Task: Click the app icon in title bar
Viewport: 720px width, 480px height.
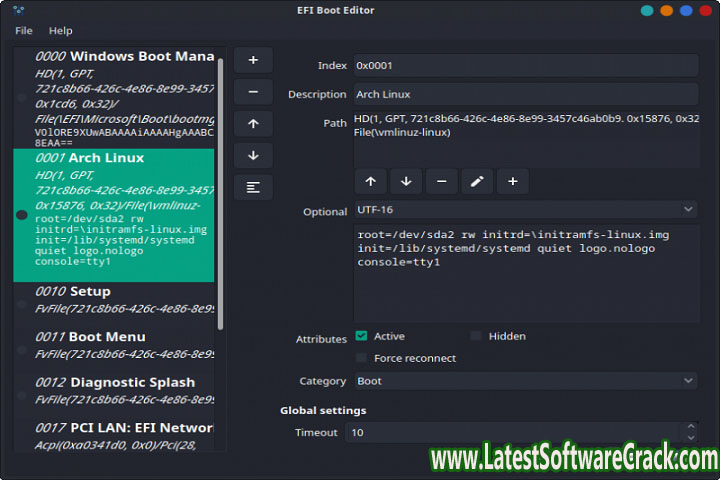Action: pyautogui.click(x=18, y=10)
